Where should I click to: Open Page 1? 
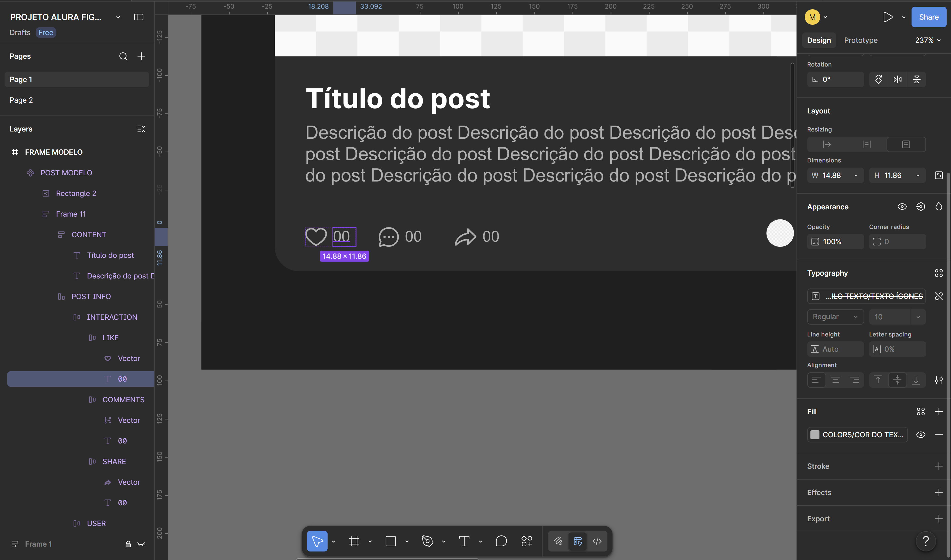pos(77,79)
